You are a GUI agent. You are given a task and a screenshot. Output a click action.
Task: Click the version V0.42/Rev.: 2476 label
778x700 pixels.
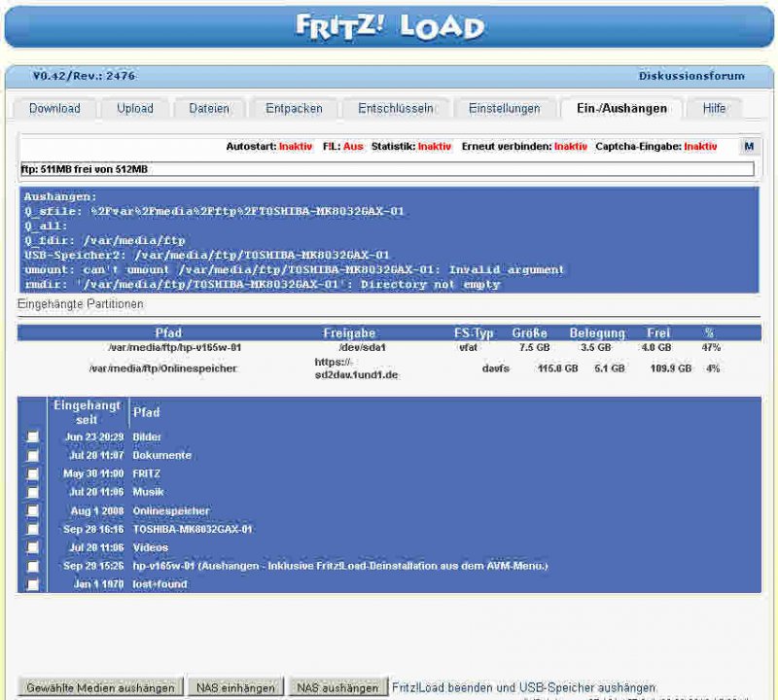pos(84,76)
